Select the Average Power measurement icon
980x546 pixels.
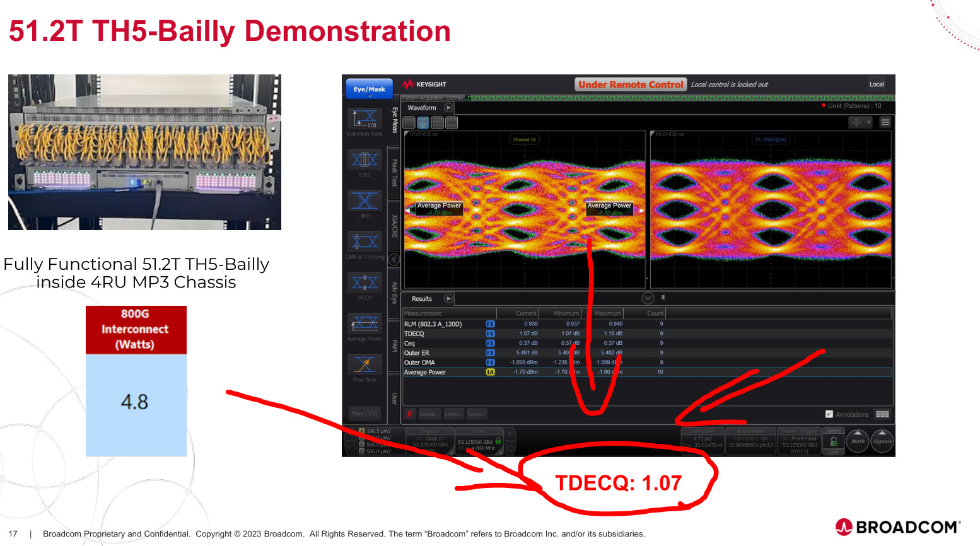click(x=365, y=323)
